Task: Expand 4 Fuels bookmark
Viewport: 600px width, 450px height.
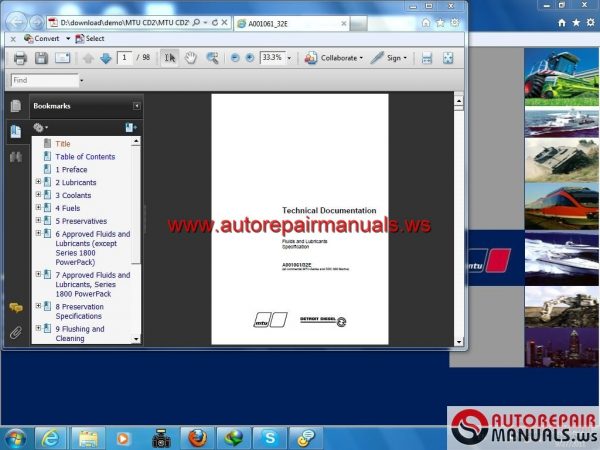Action: tap(38, 207)
